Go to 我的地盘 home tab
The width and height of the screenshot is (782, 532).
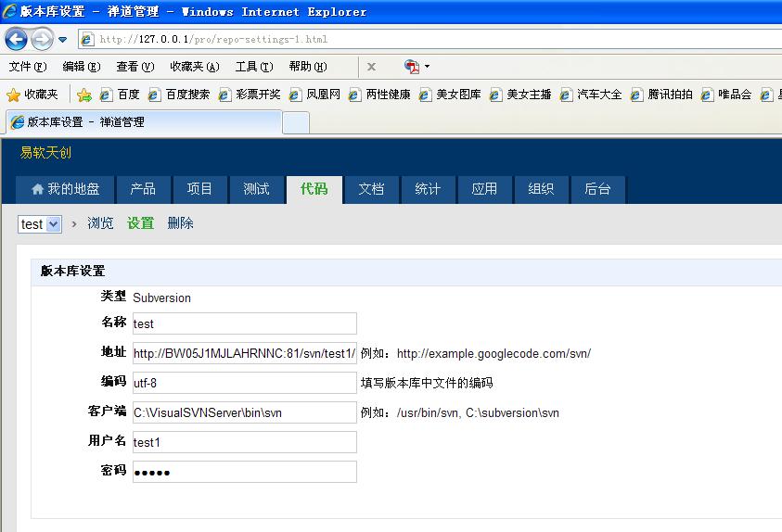[x=65, y=189]
